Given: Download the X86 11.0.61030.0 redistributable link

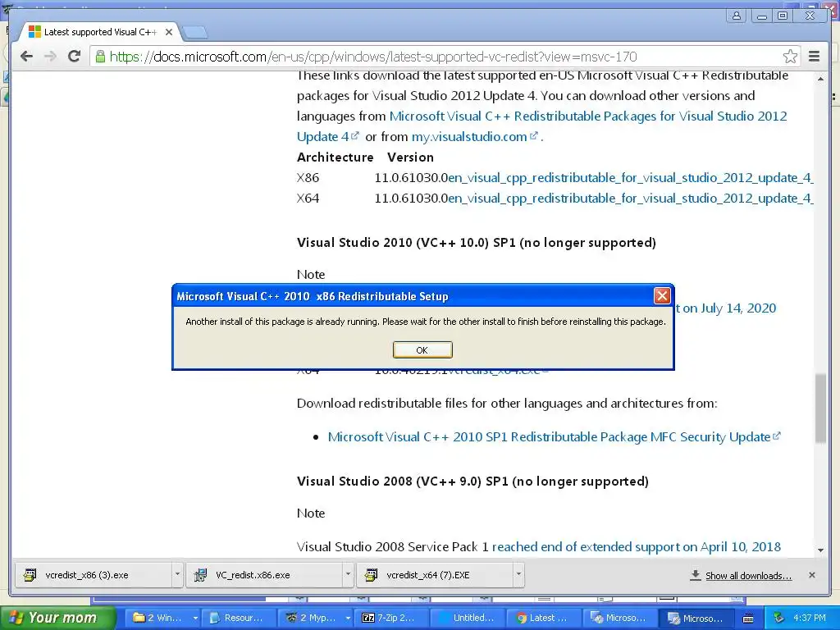Looking at the screenshot, I should (x=631, y=178).
